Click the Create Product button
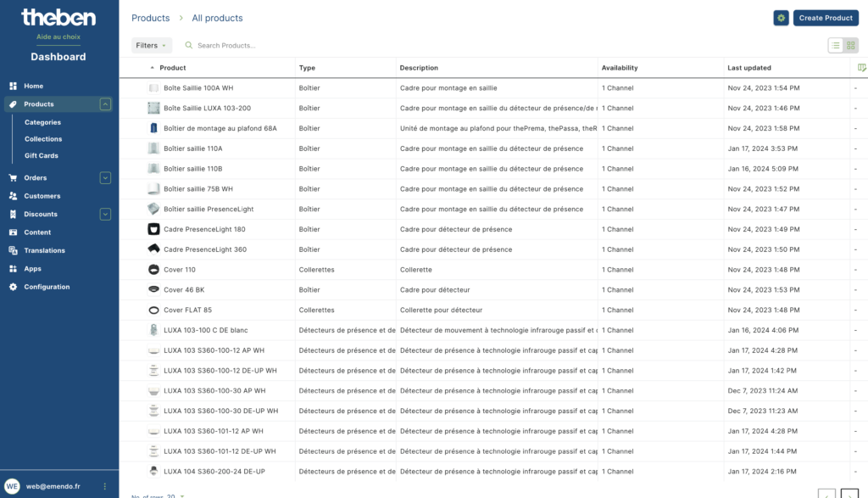This screenshot has width=868, height=498. pos(826,18)
